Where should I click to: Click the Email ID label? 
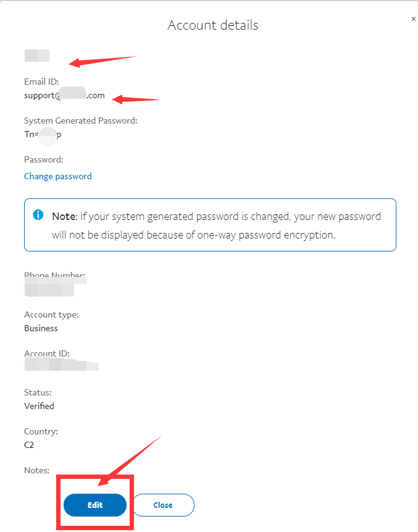tap(41, 82)
